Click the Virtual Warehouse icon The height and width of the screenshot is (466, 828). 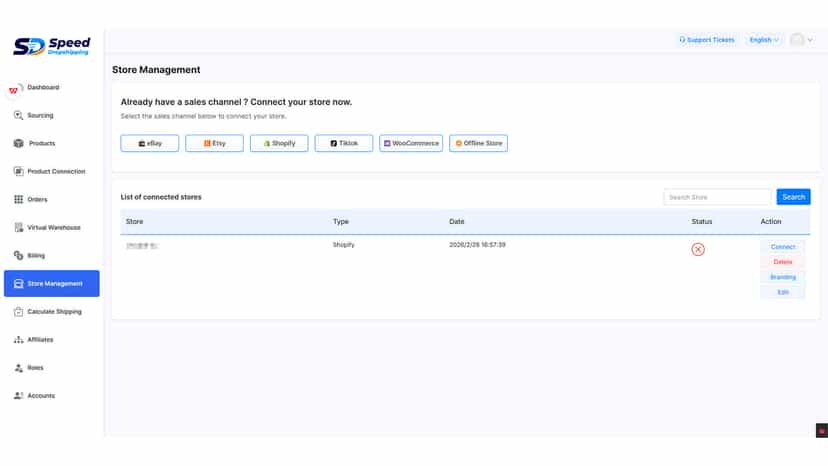point(18,227)
